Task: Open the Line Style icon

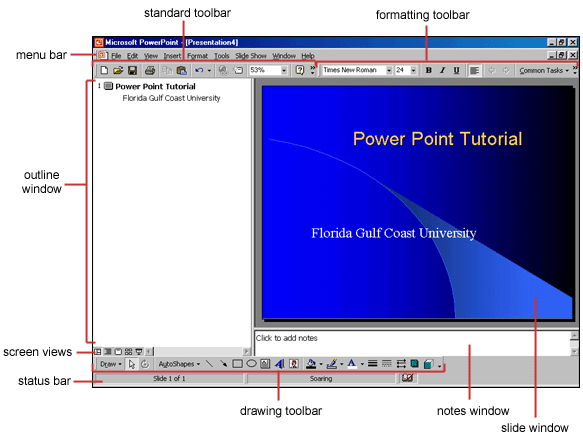Action: click(x=373, y=363)
